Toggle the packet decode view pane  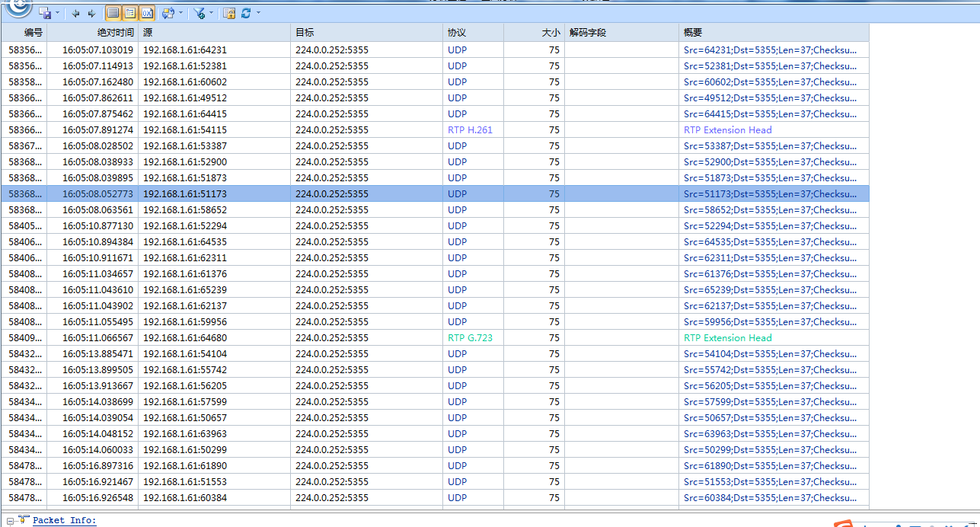pos(130,13)
